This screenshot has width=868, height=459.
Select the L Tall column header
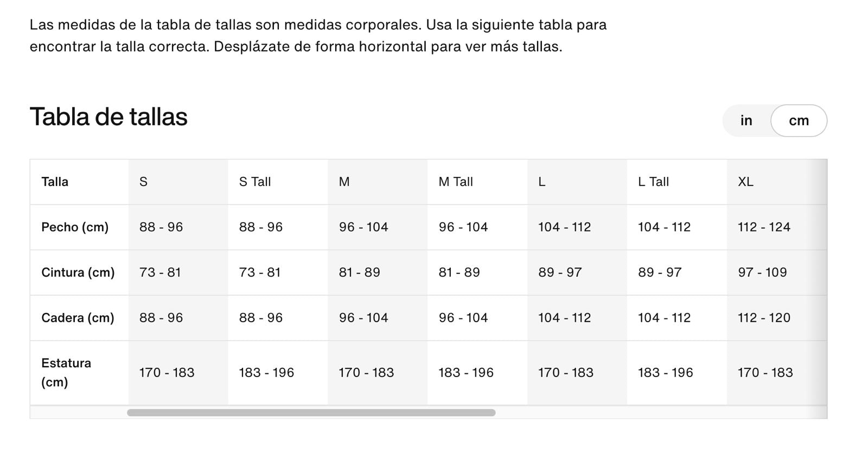(677, 182)
